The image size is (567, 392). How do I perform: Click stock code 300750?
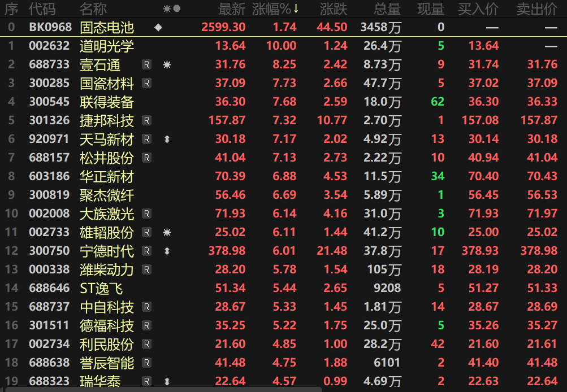pyautogui.click(x=49, y=251)
